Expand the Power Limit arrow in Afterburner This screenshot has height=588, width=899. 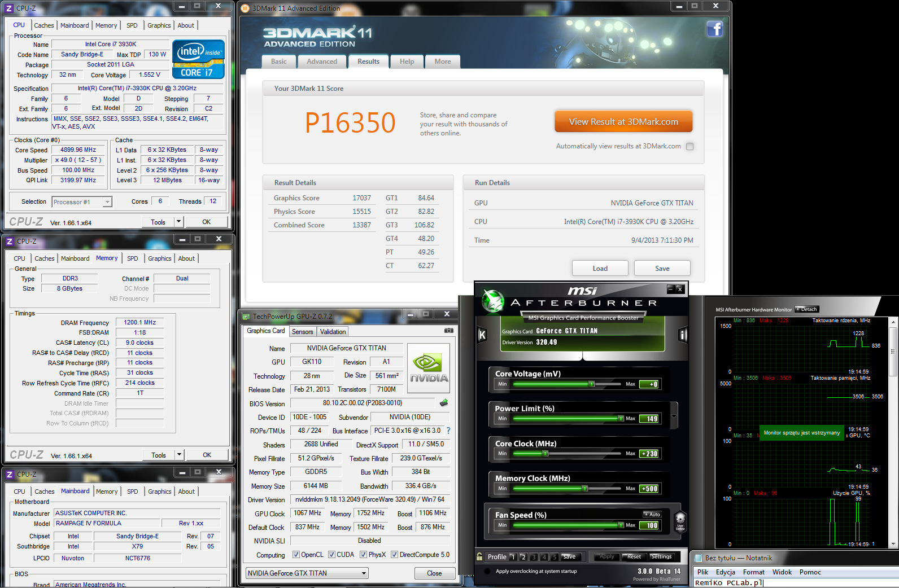point(674,417)
